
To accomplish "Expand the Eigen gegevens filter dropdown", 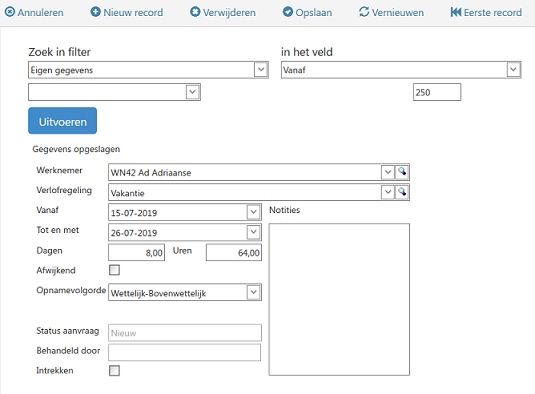I will click(261, 70).
